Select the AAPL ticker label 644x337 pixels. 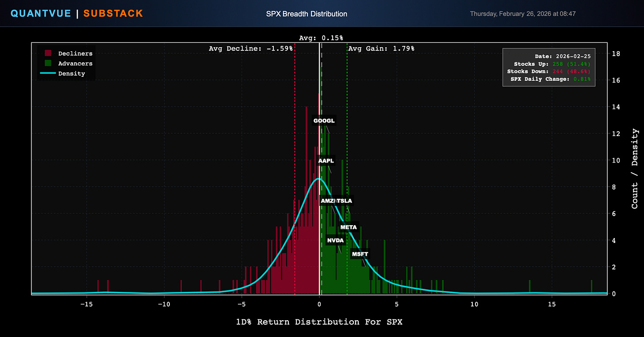click(326, 161)
